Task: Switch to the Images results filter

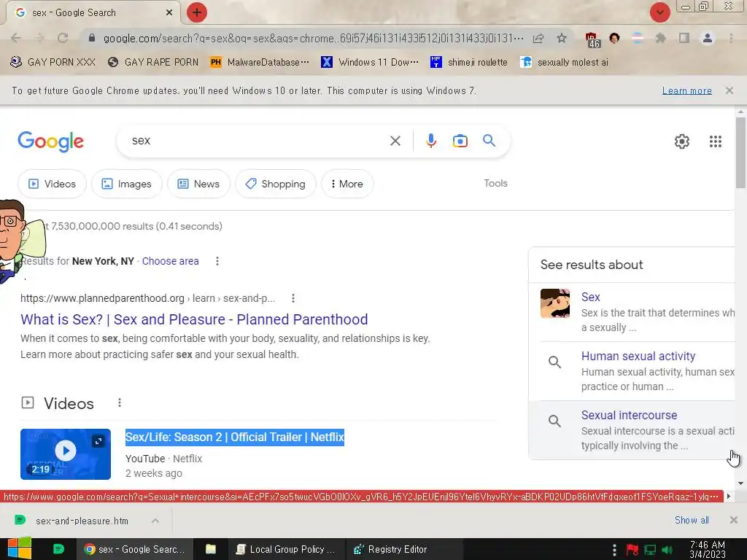Action: (127, 184)
